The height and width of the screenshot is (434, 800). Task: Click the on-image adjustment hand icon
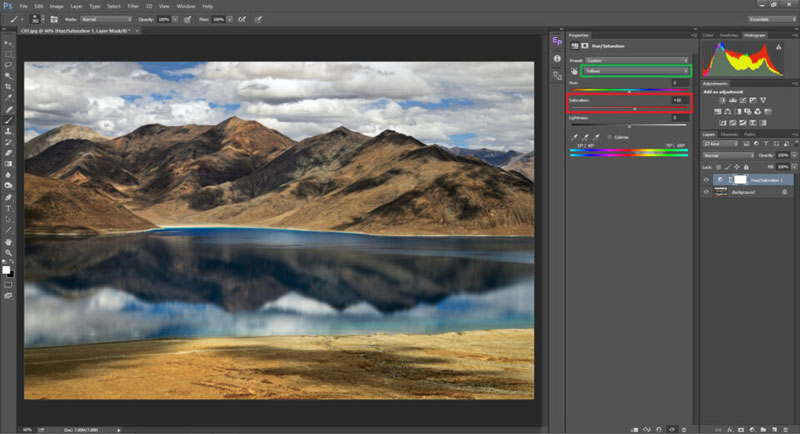coord(574,71)
